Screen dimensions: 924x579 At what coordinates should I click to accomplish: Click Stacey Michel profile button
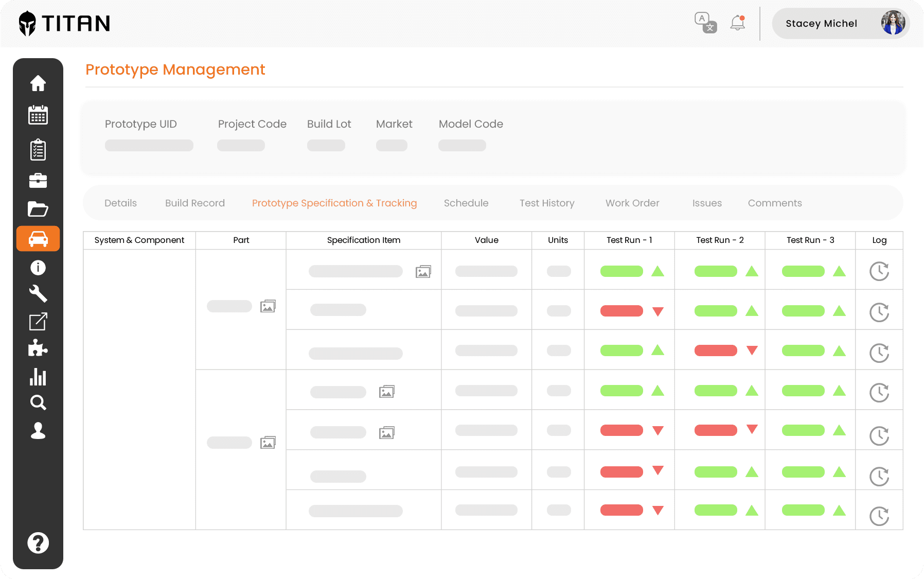841,23
